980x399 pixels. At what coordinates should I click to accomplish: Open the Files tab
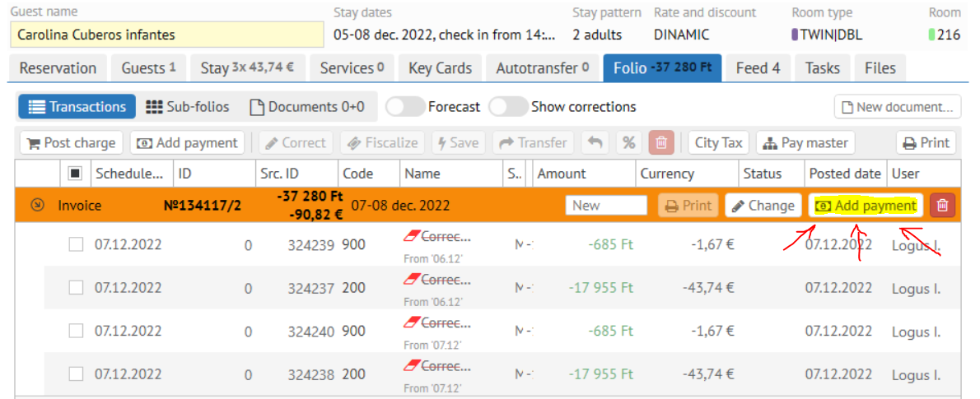coord(880,68)
